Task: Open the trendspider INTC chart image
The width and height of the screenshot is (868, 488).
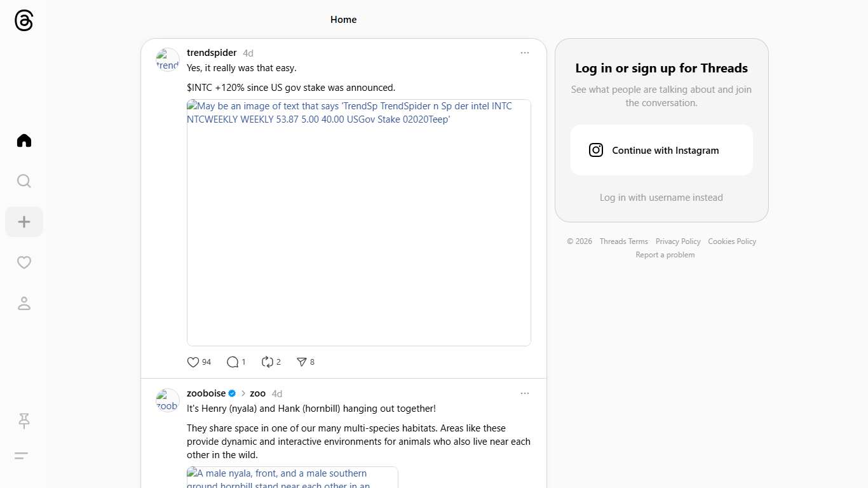Action: tap(358, 222)
